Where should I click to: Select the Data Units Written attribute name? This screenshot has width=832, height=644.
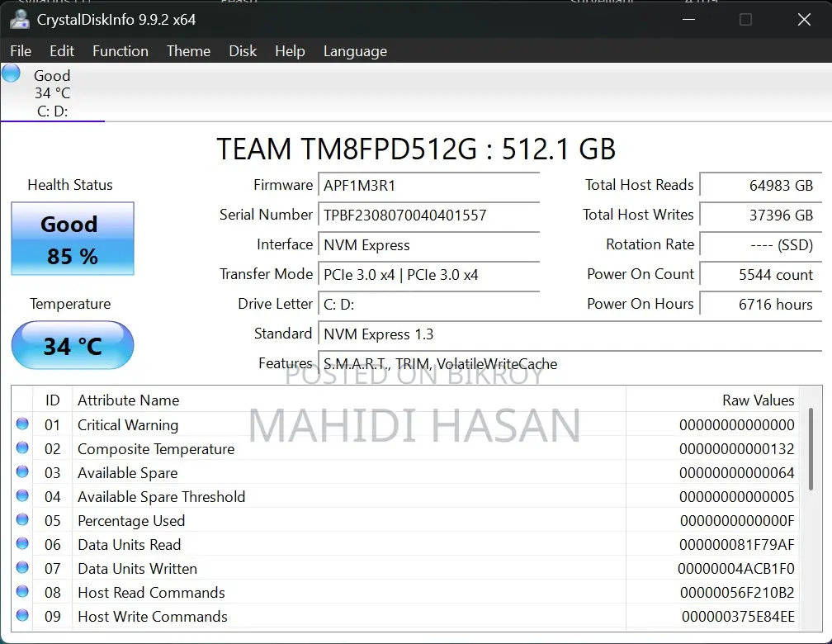pos(137,569)
